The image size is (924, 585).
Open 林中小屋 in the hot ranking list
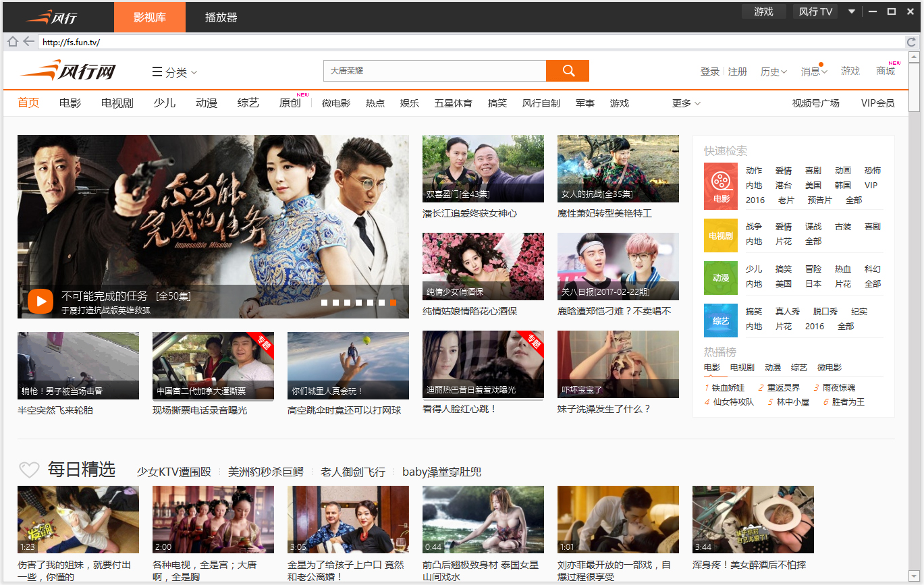[x=793, y=402]
